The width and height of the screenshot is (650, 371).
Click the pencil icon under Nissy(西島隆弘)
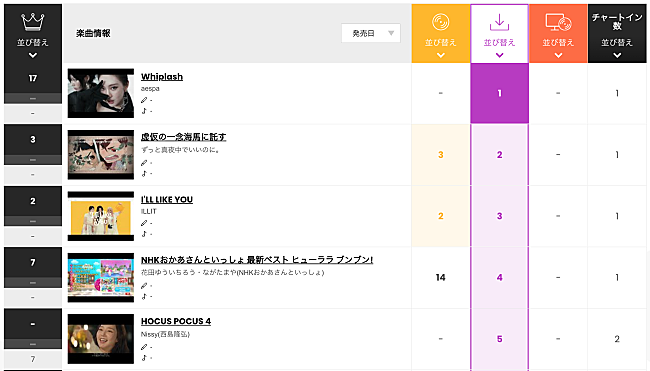[x=144, y=347]
